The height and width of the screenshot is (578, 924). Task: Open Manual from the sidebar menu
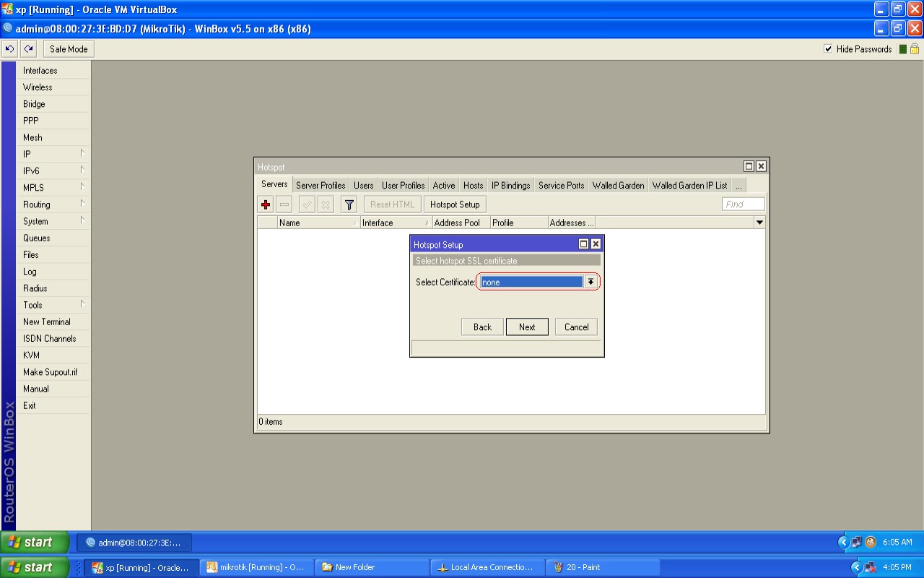pyautogui.click(x=54, y=389)
